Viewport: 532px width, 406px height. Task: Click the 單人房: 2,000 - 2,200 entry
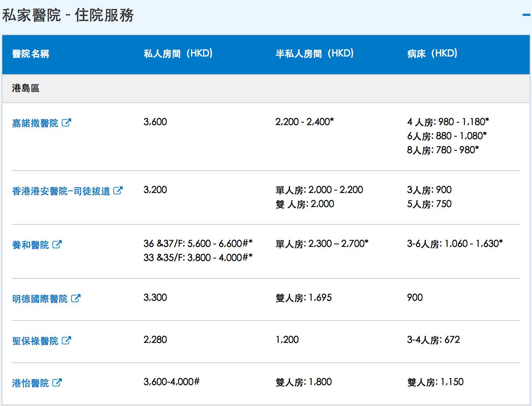click(319, 190)
